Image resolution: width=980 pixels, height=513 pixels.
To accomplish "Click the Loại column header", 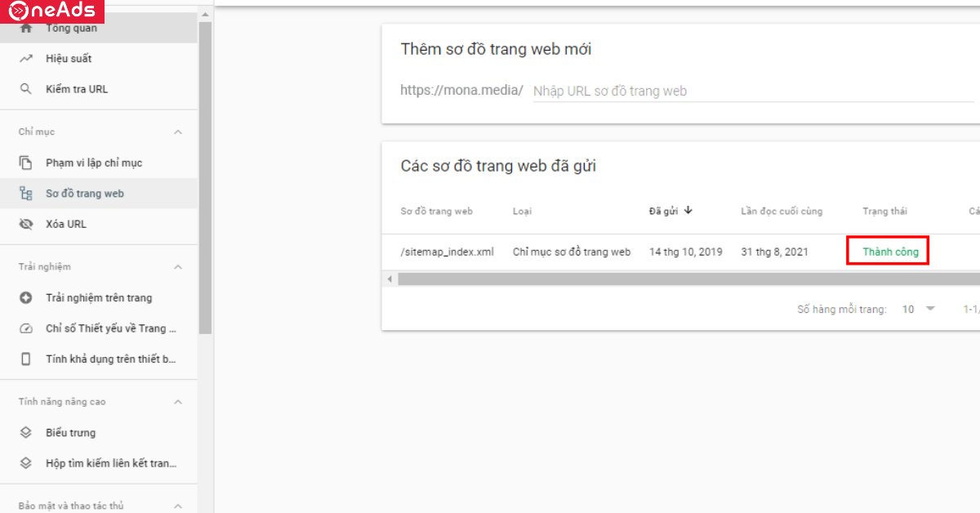I will pyautogui.click(x=522, y=211).
